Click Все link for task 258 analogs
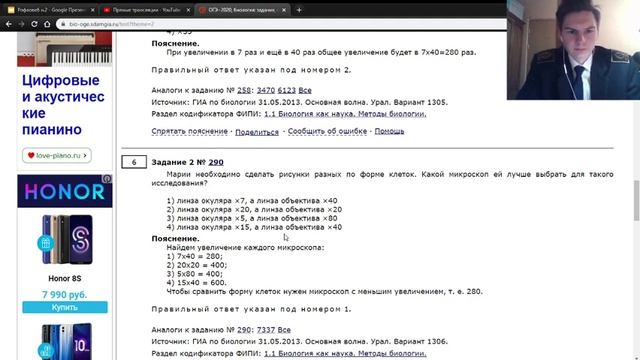The image size is (640, 360). [305, 90]
